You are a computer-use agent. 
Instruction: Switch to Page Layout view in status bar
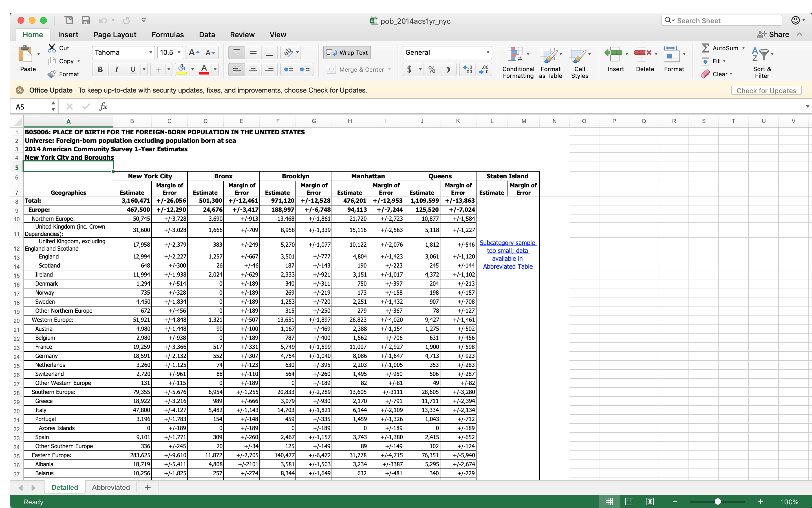pyautogui.click(x=629, y=502)
